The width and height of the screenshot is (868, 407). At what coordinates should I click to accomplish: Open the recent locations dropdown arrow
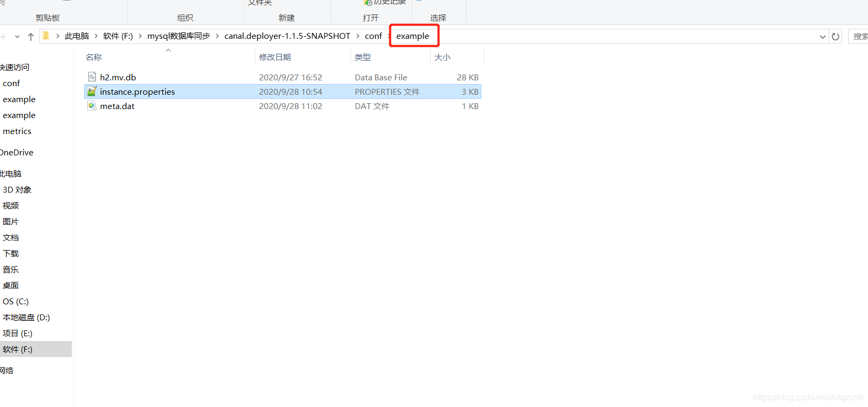[x=17, y=37]
